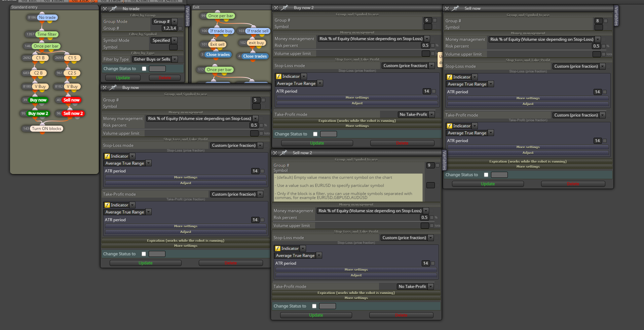The width and height of the screenshot is (644, 330).
Task: Open Variables side tab on Sell now panel
Action: coord(616,16)
